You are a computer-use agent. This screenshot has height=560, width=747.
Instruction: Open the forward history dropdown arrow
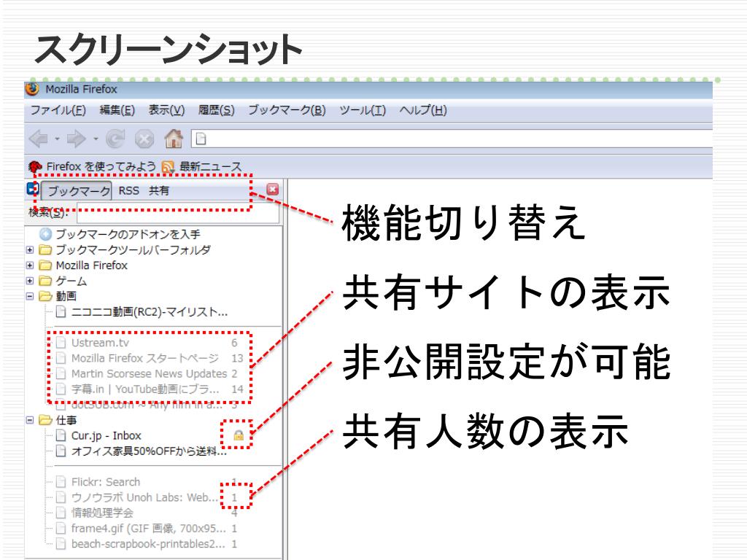point(96,139)
